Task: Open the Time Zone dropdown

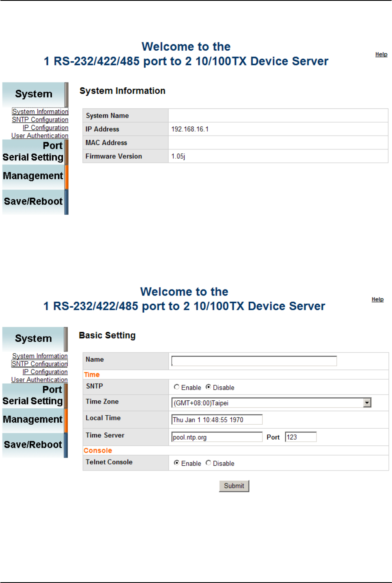Action: pos(271,403)
